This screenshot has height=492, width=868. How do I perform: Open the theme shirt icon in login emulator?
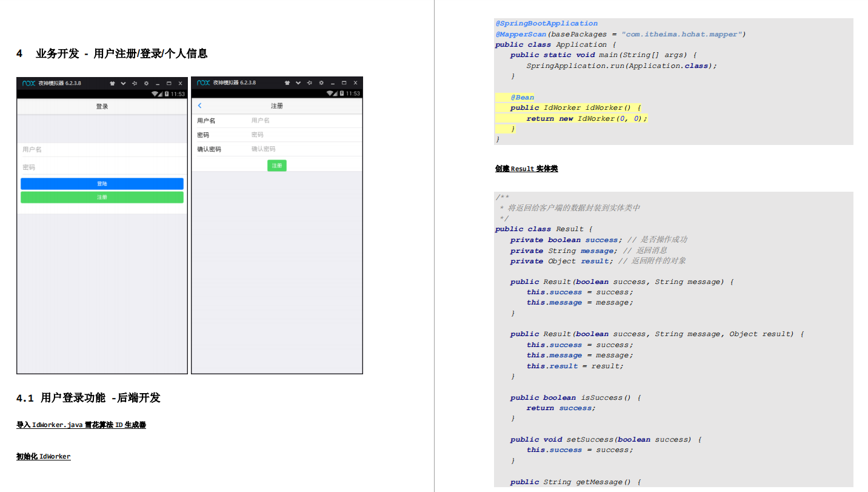(112, 83)
